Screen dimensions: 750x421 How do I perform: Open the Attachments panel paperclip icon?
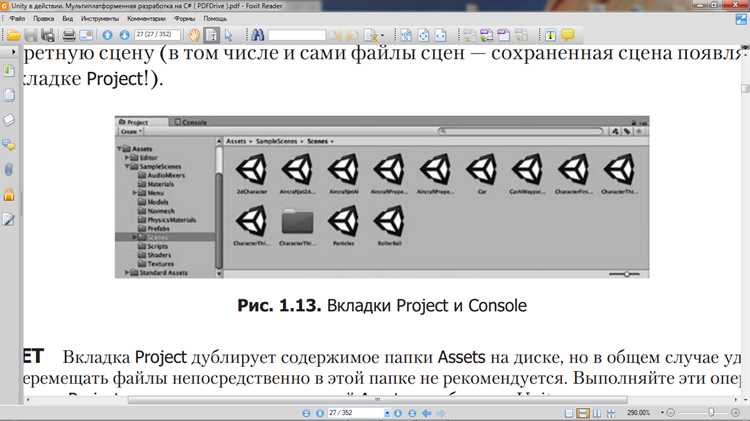point(9,170)
